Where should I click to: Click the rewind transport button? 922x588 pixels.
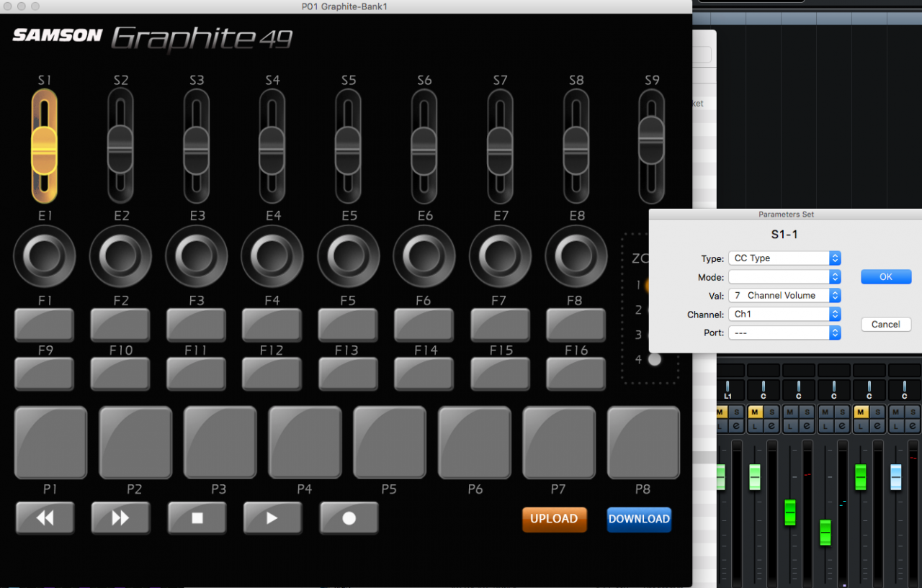pyautogui.click(x=45, y=517)
